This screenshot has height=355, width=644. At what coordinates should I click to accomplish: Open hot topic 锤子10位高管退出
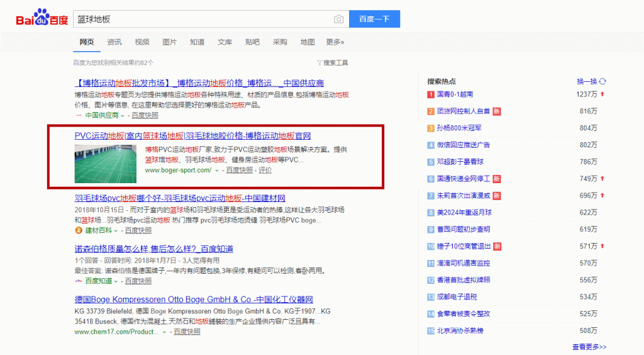point(464,247)
